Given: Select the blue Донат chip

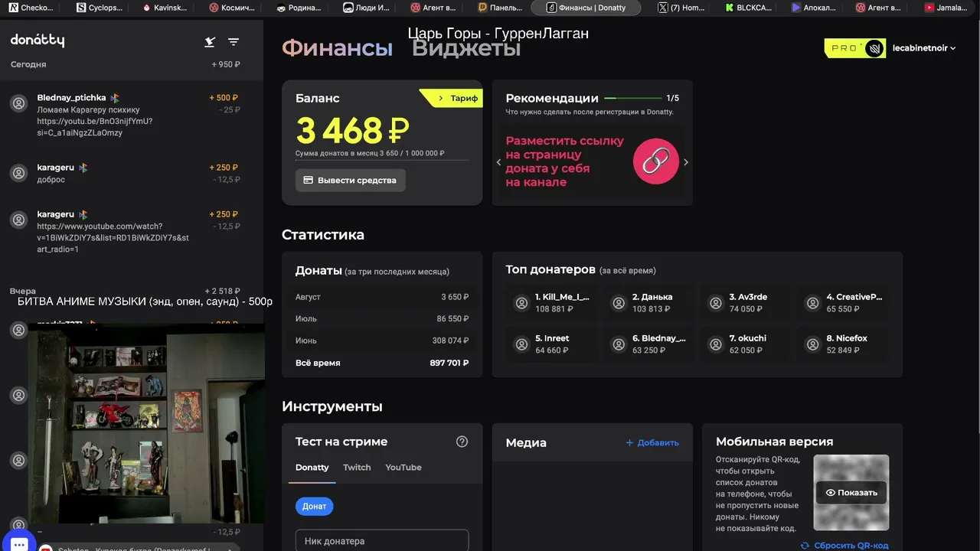Looking at the screenshot, I should (314, 506).
